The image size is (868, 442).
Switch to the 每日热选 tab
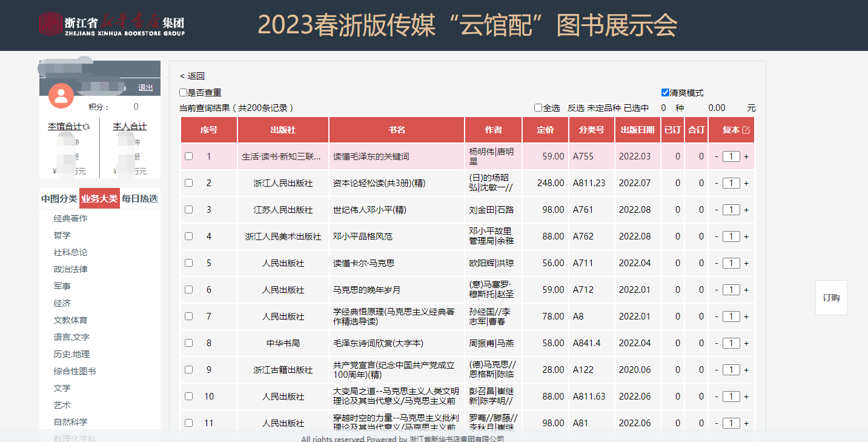pyautogui.click(x=140, y=198)
